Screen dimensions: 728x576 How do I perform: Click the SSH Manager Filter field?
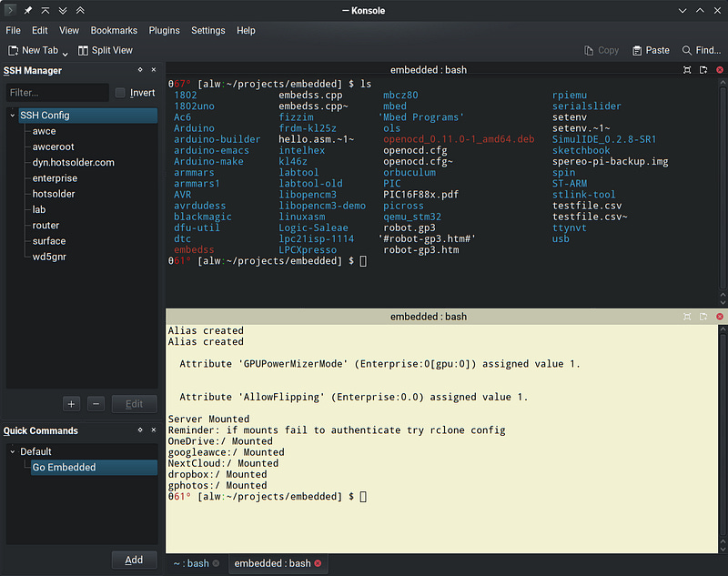tap(56, 93)
